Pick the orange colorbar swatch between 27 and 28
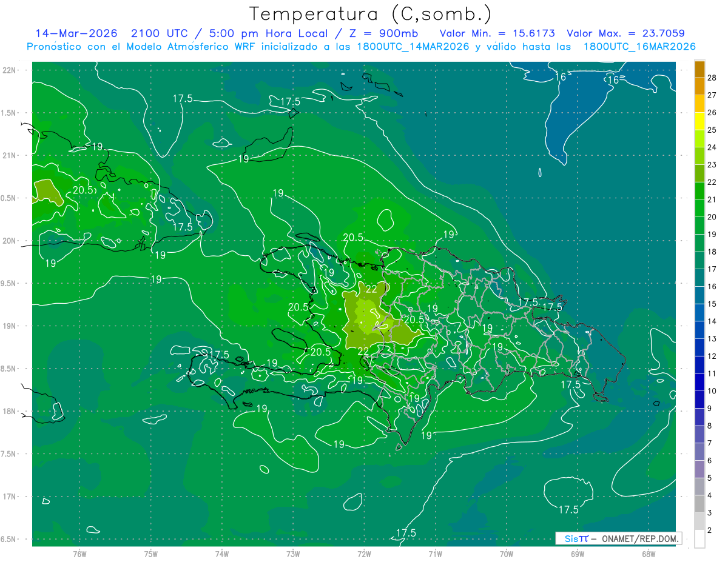 tap(699, 86)
